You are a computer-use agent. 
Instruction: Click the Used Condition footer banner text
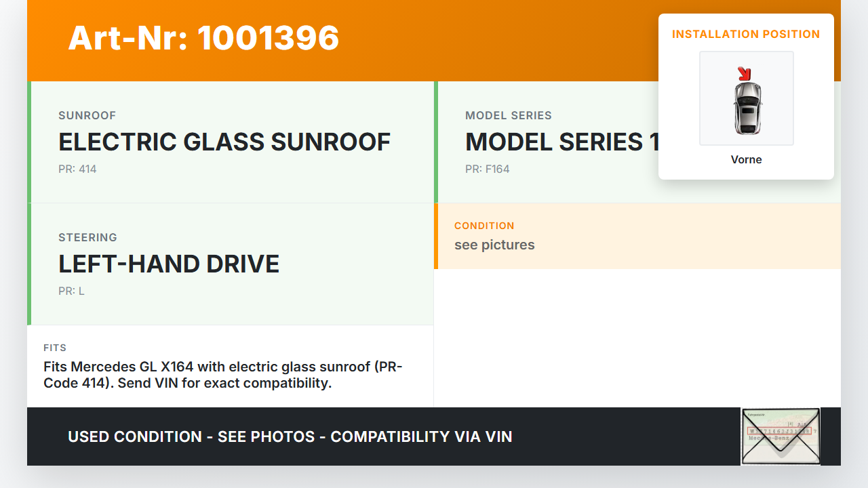(x=290, y=436)
